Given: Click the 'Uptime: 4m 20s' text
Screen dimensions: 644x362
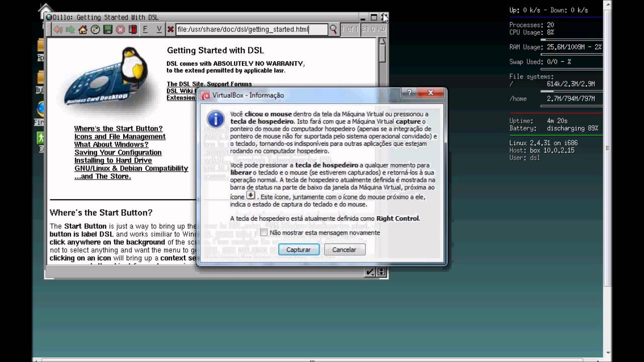Looking at the screenshot, I should 538,121.
